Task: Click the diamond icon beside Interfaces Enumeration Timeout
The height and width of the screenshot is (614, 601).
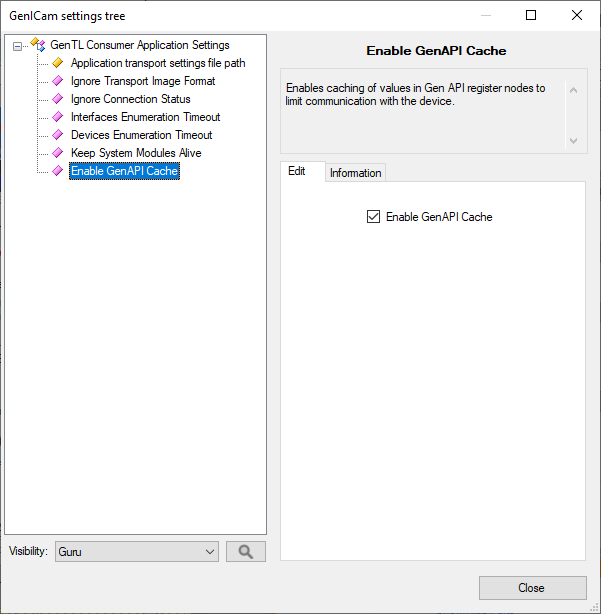Action: [x=58, y=117]
